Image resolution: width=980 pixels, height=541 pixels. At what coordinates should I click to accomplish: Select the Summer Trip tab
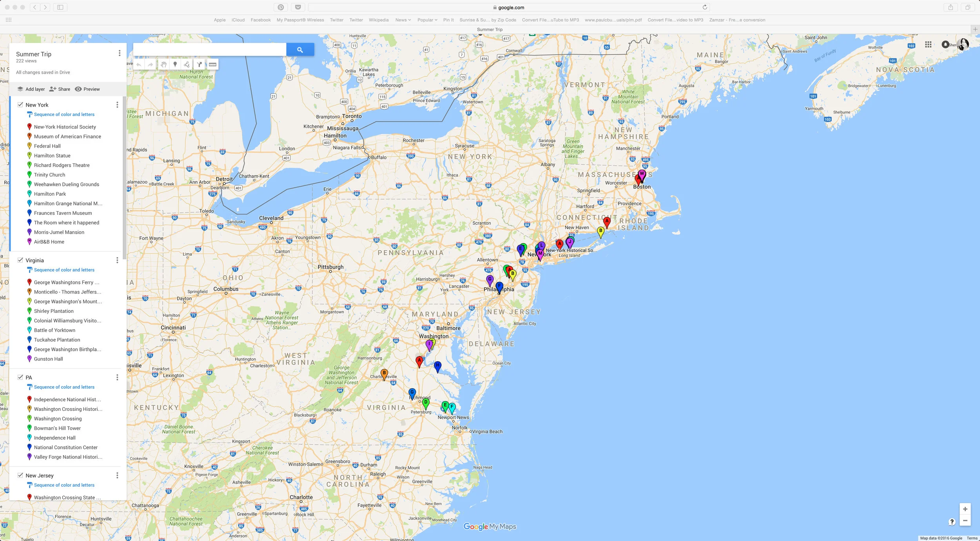point(489,29)
